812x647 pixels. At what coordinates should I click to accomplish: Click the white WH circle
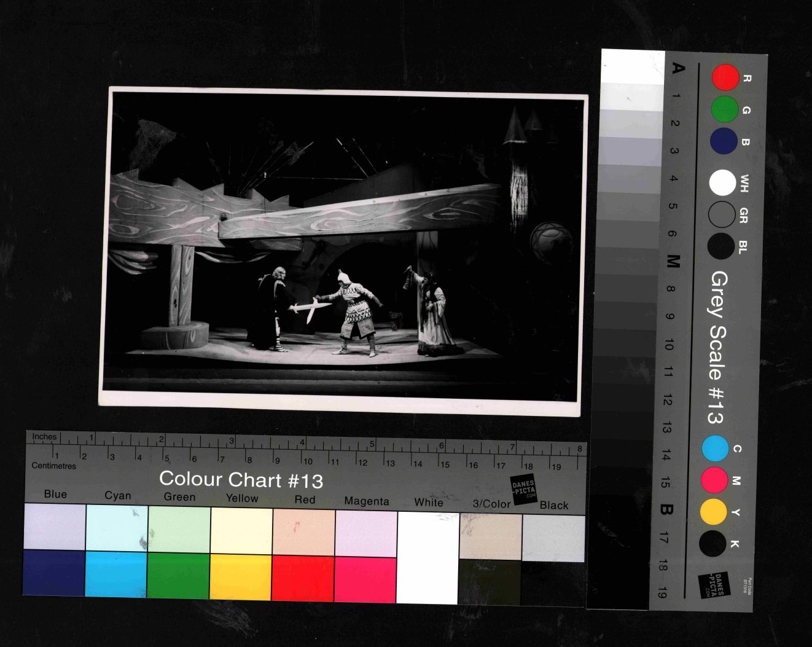[722, 182]
